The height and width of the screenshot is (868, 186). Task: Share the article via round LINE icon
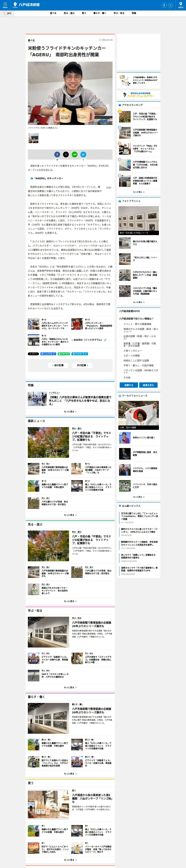point(75,154)
